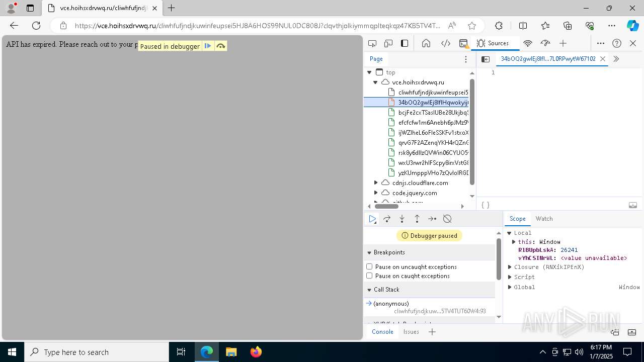Viewport: 644px width, 362px height.
Task: Open the Welcome home tool
Action: tap(426, 43)
